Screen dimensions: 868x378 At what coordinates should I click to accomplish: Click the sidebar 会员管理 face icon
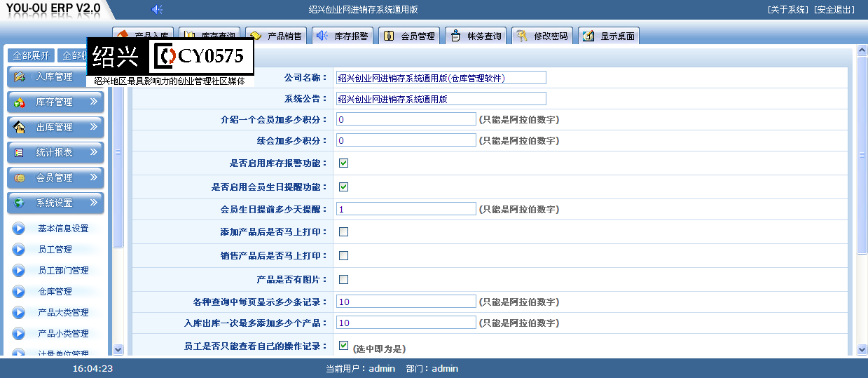click(20, 177)
